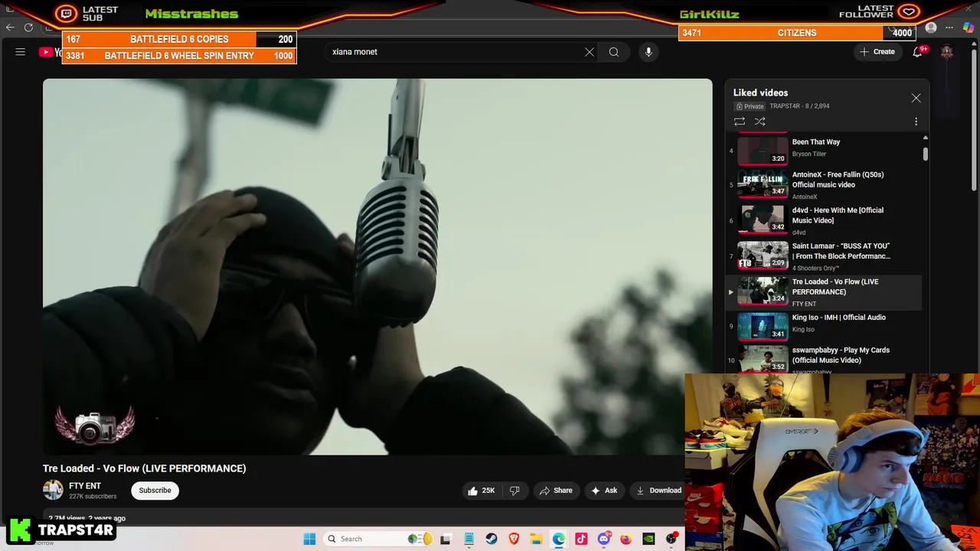Toggle shuffle playlist
This screenshot has width=980, height=551.
pos(760,122)
